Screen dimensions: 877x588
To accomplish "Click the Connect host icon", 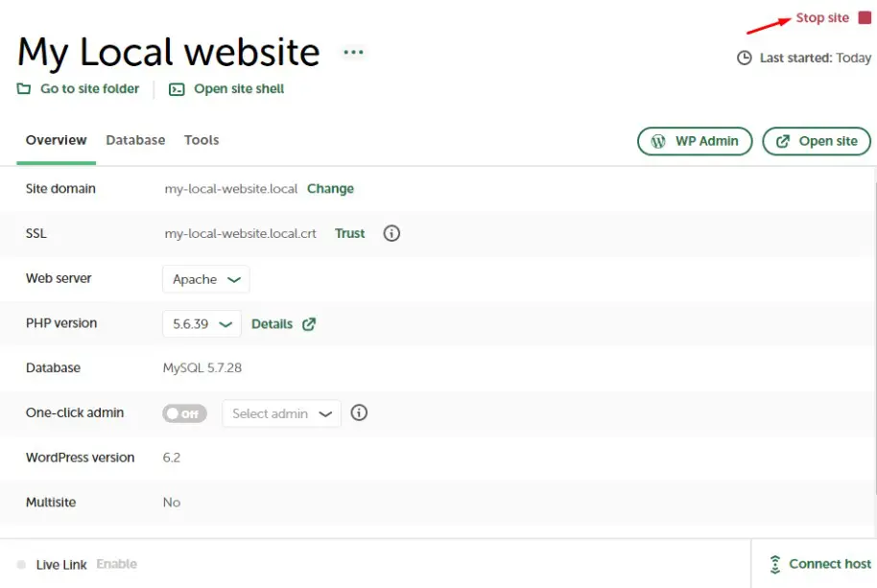I will tap(775, 564).
